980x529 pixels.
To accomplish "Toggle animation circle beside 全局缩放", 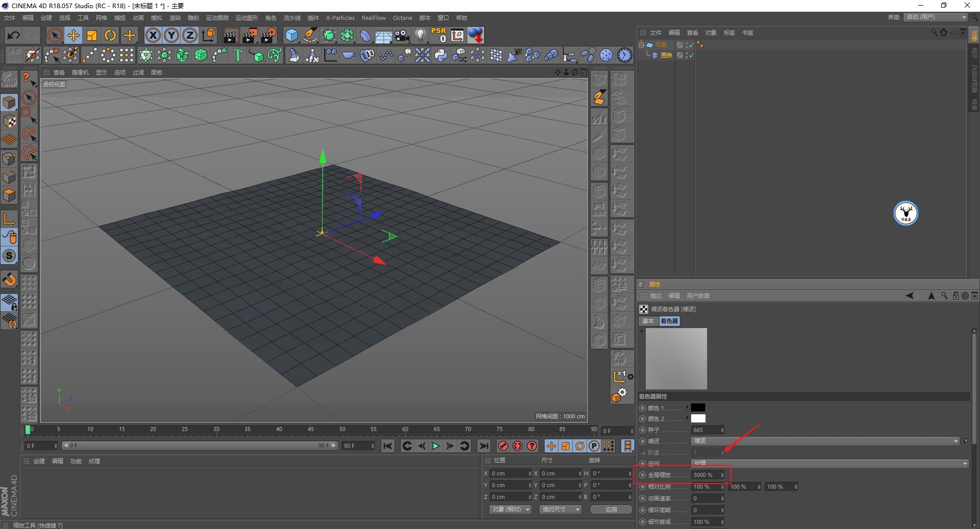I will [643, 475].
